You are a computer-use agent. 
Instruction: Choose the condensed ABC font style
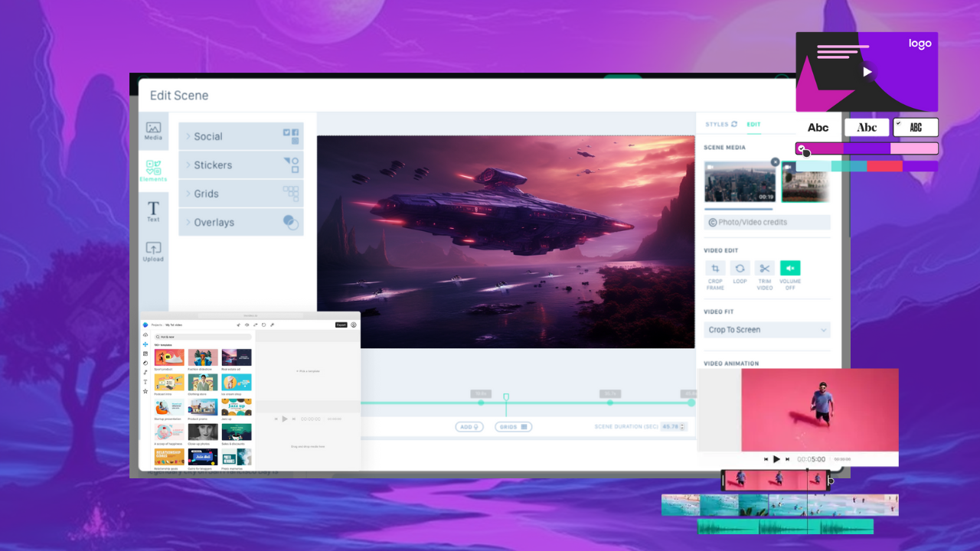(x=916, y=128)
